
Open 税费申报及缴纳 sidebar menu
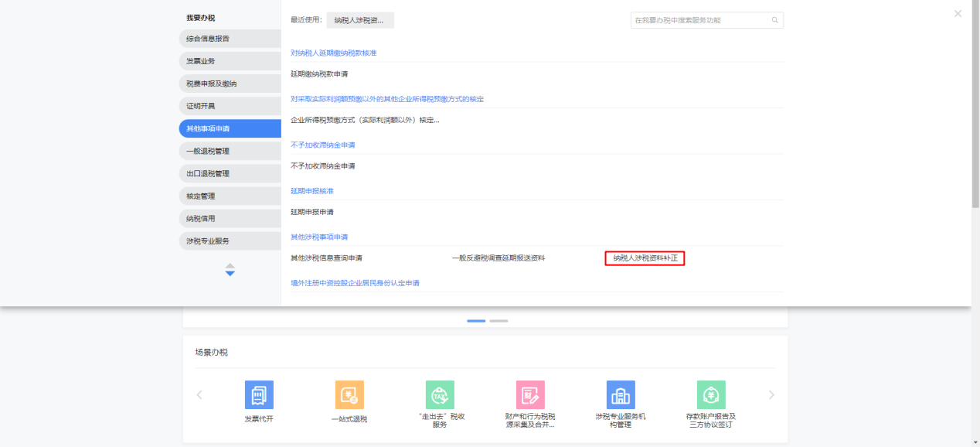(x=230, y=84)
